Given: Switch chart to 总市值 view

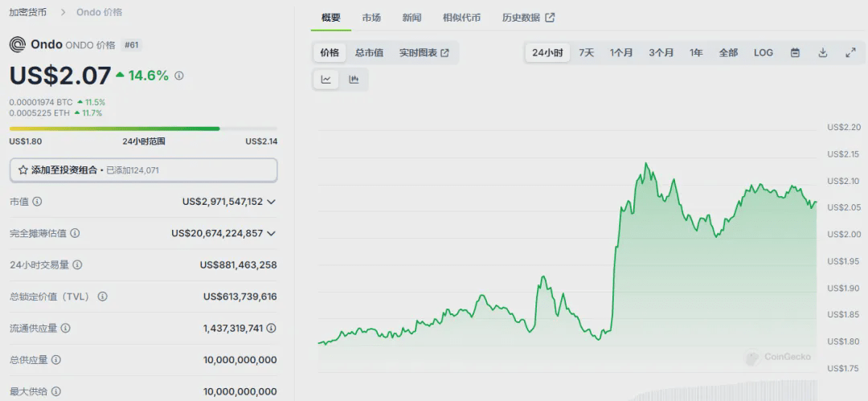Looking at the screenshot, I should coord(369,52).
